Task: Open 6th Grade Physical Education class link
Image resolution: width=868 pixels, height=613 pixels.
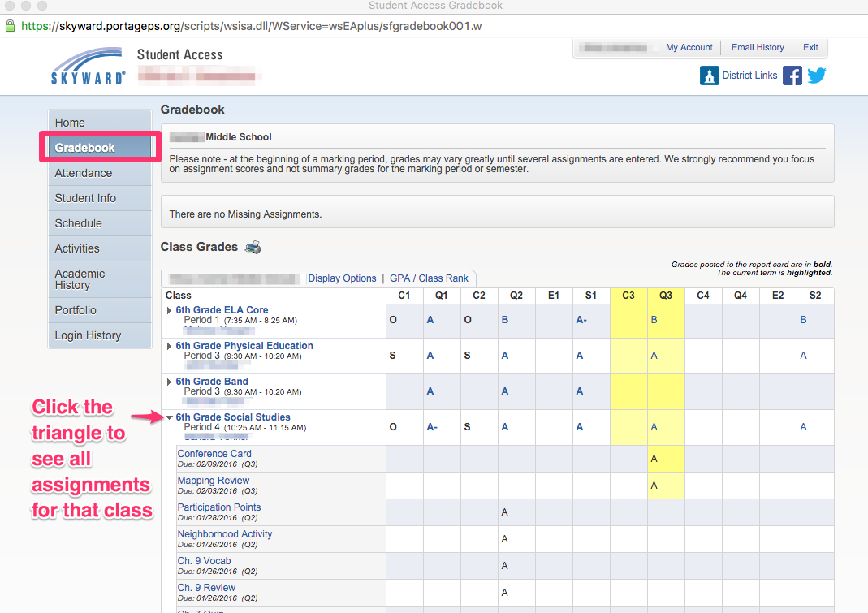Action: [x=244, y=346]
